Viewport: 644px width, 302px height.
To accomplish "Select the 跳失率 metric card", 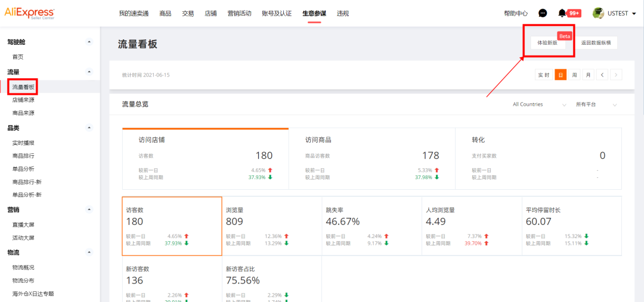I will [371, 222].
